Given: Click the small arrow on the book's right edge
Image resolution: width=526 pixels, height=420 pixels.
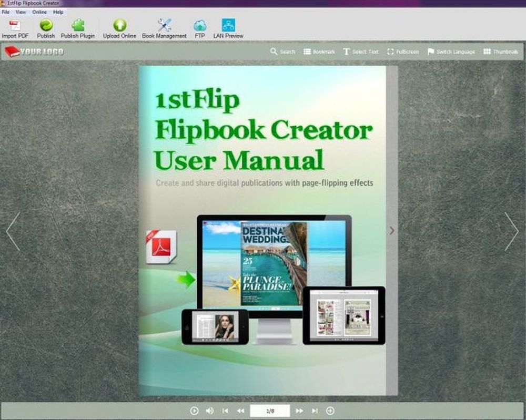Looking at the screenshot, I should tap(392, 230).
